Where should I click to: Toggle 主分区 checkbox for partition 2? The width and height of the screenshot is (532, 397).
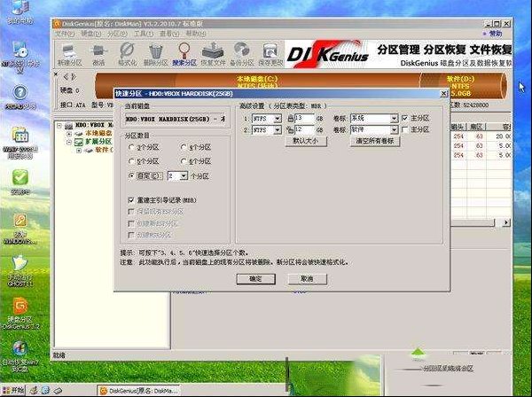coord(404,129)
